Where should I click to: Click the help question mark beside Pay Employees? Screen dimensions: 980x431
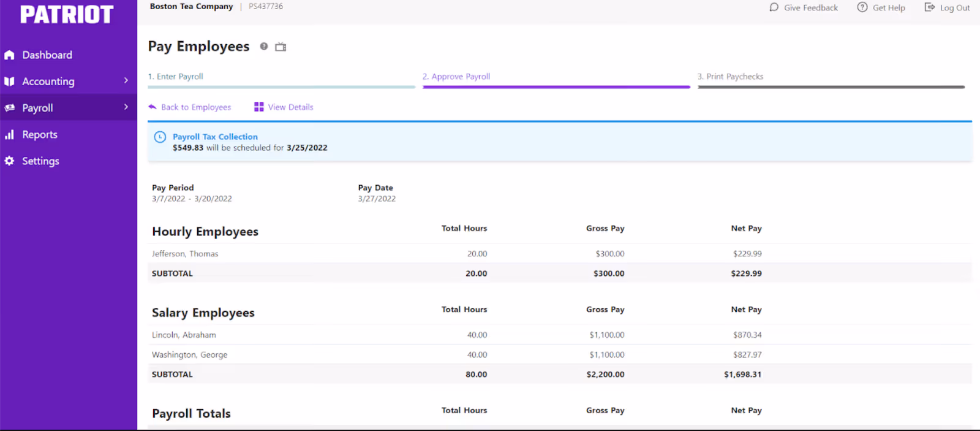[x=264, y=47]
